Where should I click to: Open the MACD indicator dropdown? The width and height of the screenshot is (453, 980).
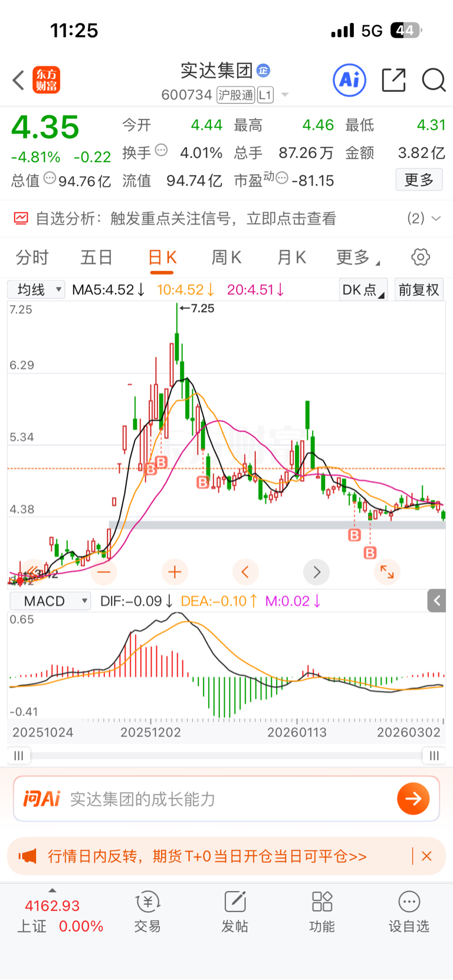pos(50,601)
